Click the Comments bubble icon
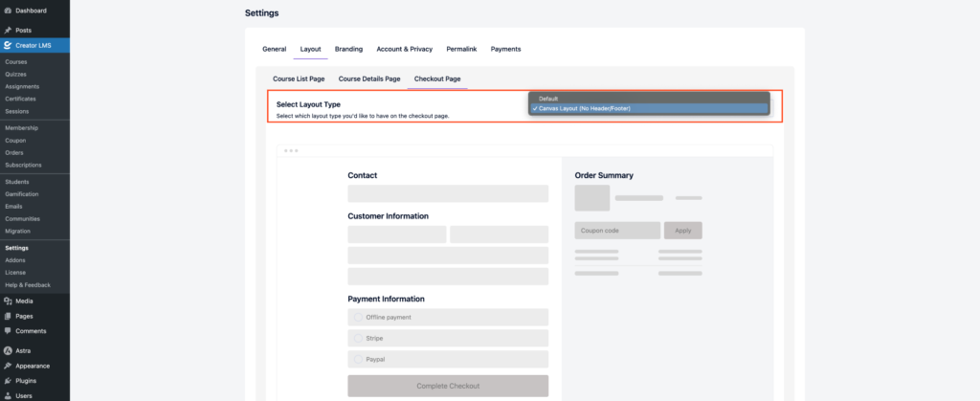 point(8,331)
